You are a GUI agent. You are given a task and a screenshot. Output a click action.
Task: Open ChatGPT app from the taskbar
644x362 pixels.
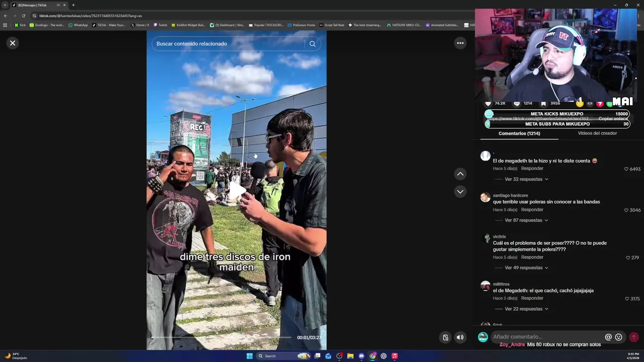tap(383, 356)
